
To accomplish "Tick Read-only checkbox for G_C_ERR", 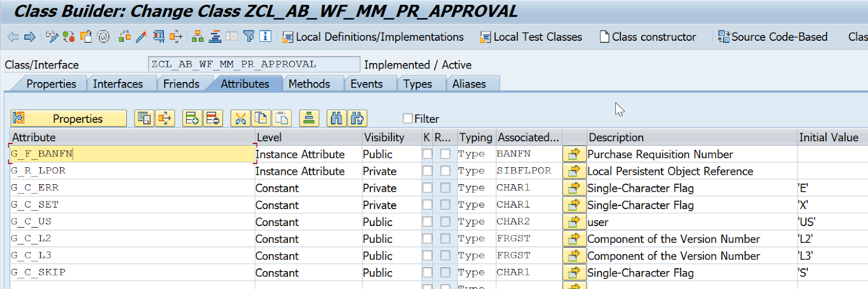I will point(445,188).
